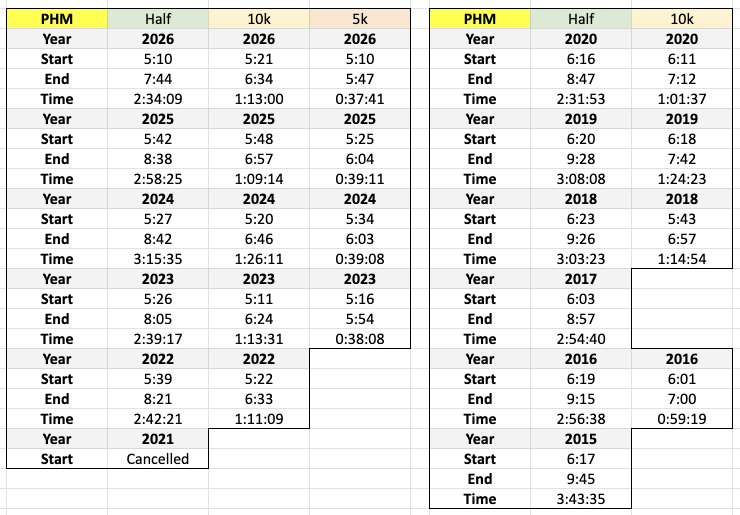Select the Cancelled cell for 2021
This screenshot has height=515, width=740.
pyautogui.click(x=158, y=459)
